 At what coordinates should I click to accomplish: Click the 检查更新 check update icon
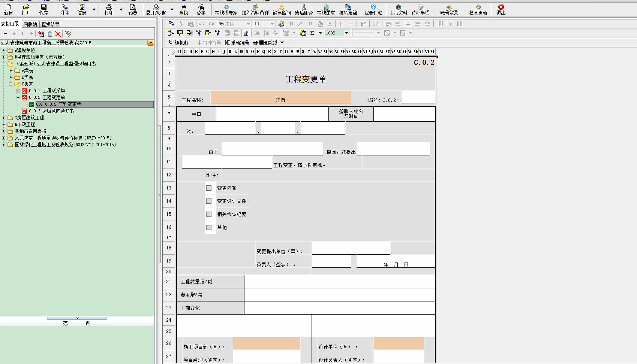coord(478,9)
